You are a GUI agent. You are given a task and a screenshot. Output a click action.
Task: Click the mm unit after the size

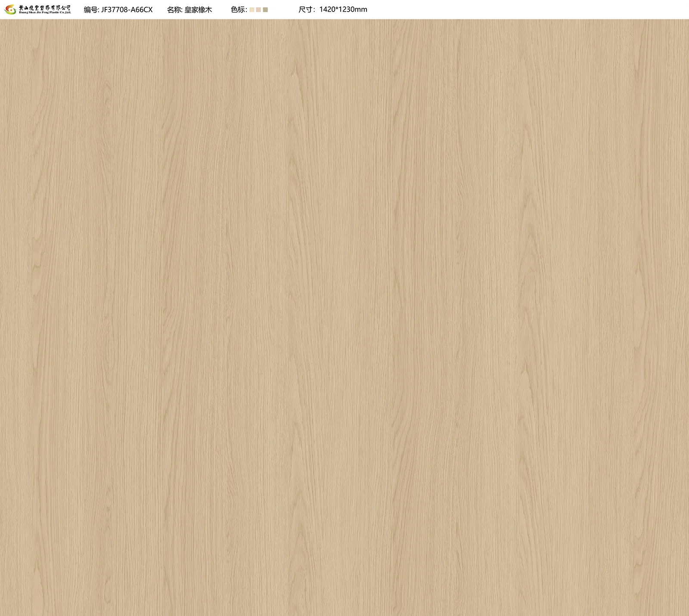click(362, 9)
